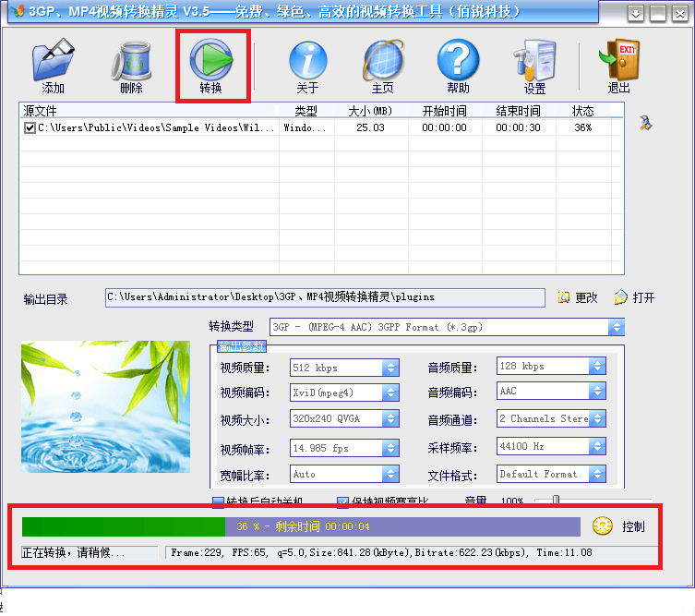Viewport: 695px width, 616px height.
Task: Click the Frame:229 FPS:65 status details
Action: point(381,552)
